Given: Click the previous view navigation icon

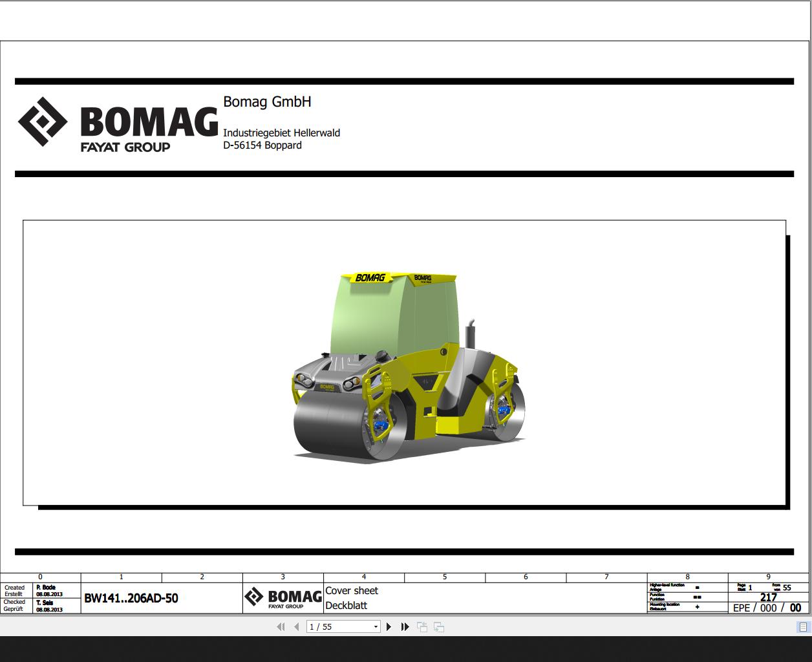Looking at the screenshot, I should (x=422, y=626).
